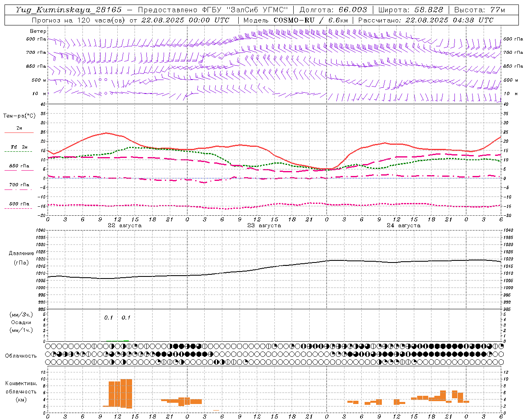
Task: Click the Широта: 58.828 value
Action: pyautogui.click(x=411, y=10)
